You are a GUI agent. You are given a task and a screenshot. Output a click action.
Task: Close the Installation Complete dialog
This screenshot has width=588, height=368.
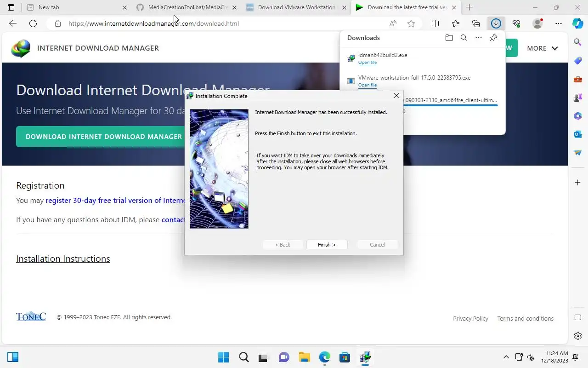396,96
